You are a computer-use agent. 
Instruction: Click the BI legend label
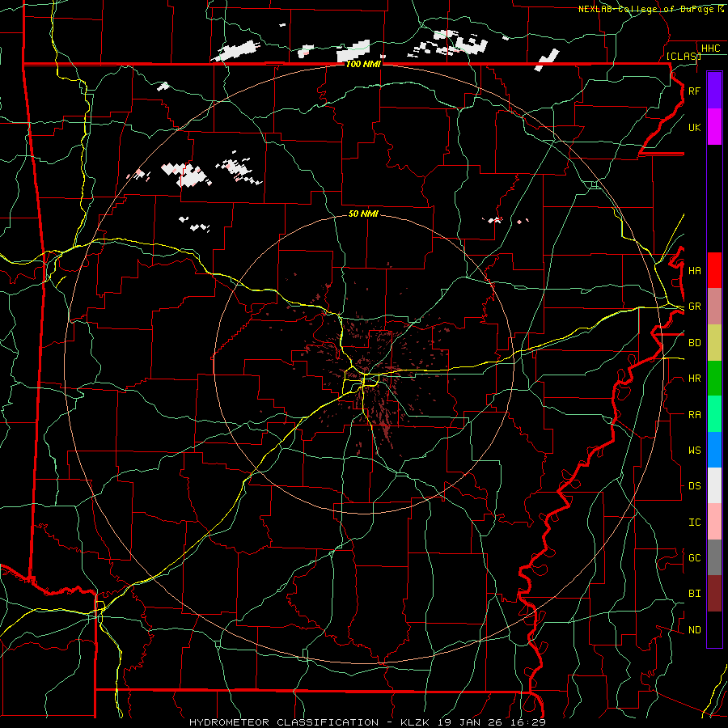695,594
